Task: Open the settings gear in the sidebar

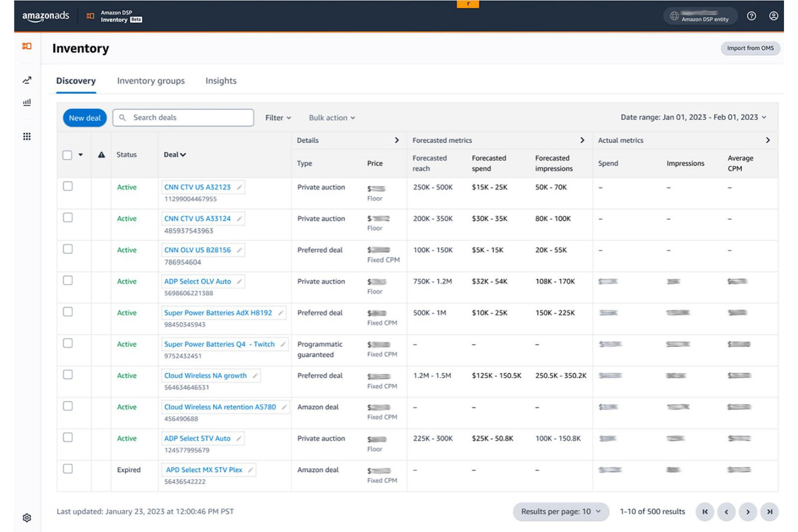Action: (27, 518)
